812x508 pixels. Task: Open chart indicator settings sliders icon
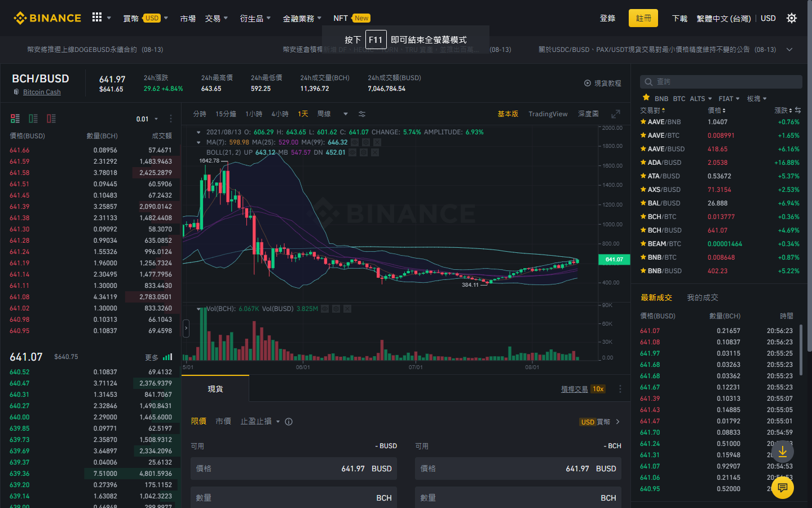362,114
